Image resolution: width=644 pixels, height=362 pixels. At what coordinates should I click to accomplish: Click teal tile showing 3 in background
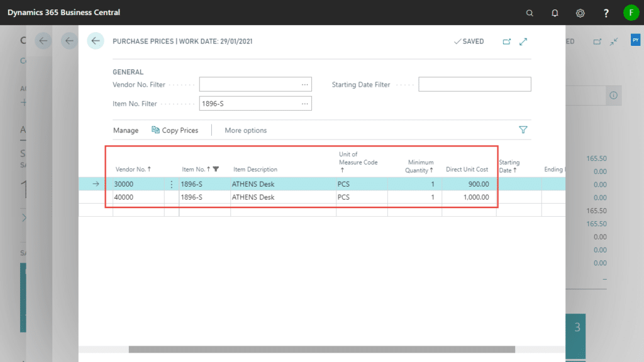tap(575, 337)
